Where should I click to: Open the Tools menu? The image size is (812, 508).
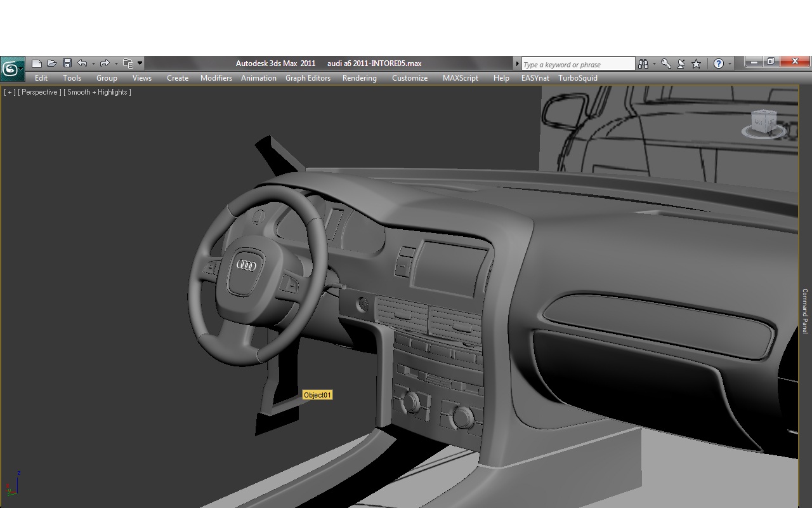click(x=72, y=78)
